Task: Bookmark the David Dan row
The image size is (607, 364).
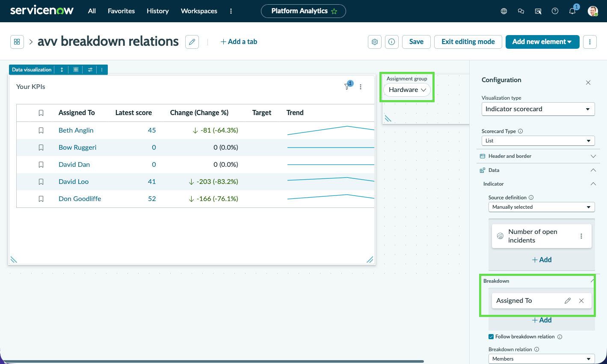Action: tap(41, 165)
